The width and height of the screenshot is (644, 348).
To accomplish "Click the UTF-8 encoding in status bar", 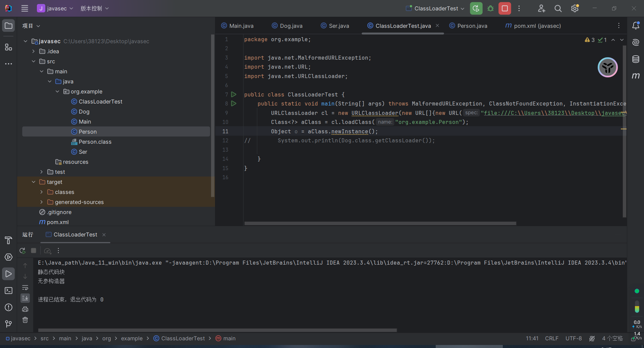I will click(574, 338).
